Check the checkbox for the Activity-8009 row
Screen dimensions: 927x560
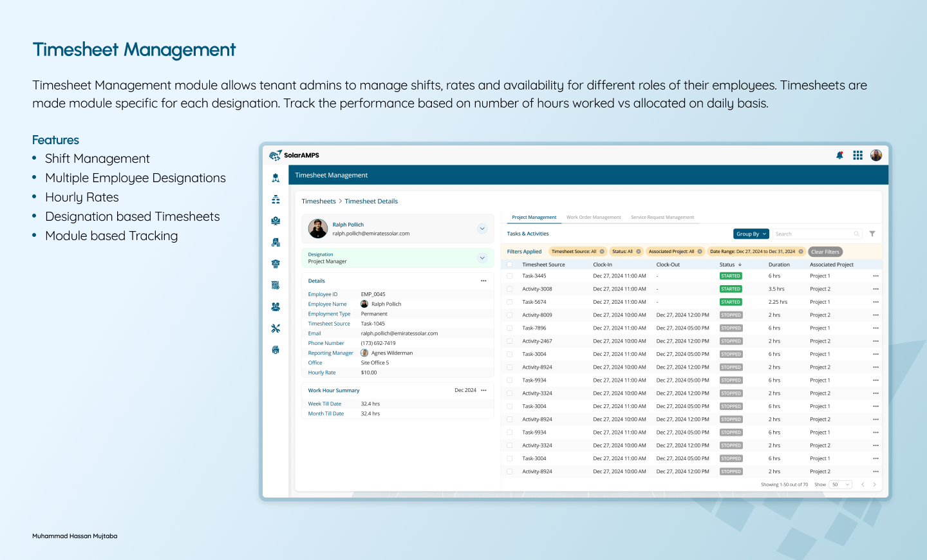coord(509,315)
